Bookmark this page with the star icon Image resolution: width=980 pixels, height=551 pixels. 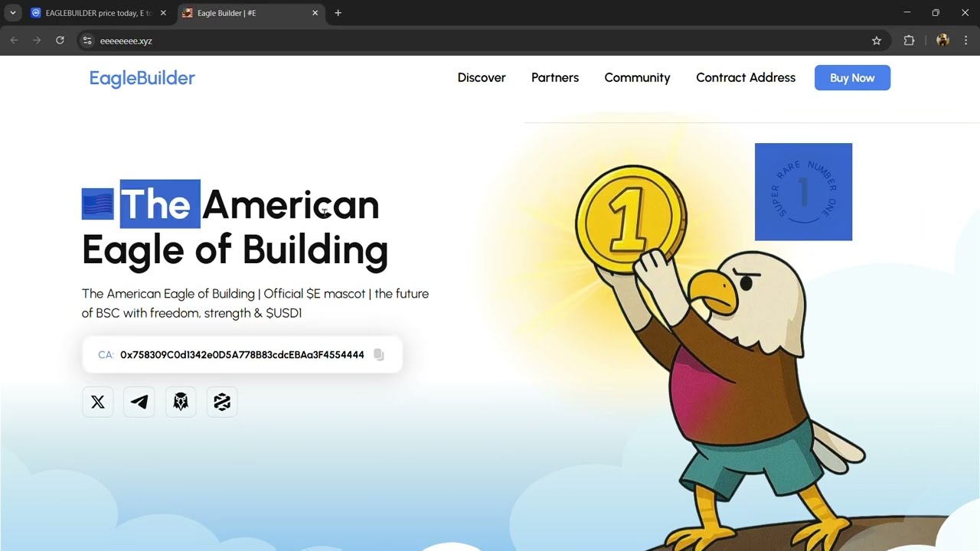(x=877, y=41)
